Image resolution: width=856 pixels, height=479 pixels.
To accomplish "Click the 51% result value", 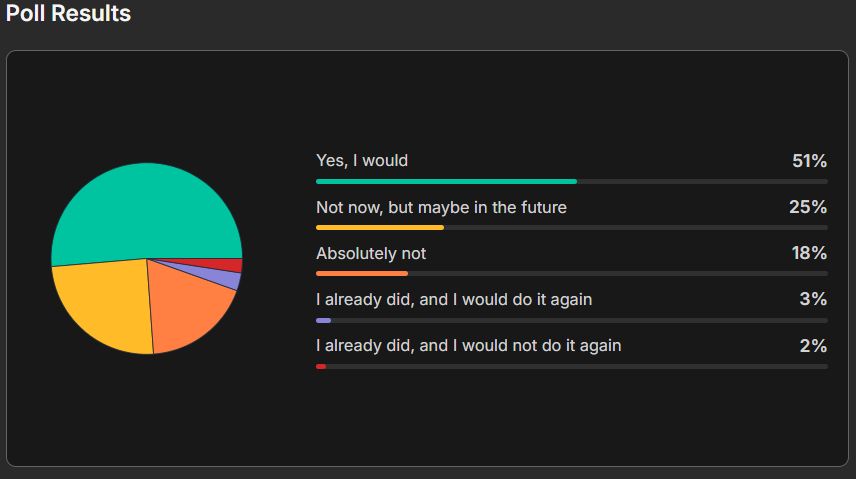I will [809, 161].
